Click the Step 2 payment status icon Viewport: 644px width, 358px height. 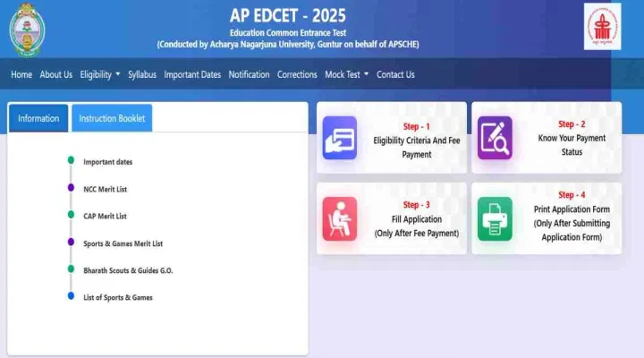495,138
